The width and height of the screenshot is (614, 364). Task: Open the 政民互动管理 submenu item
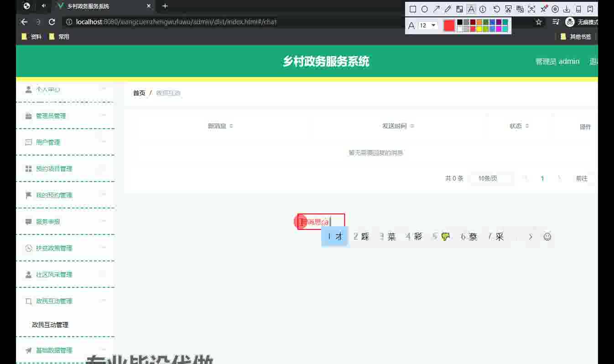pos(50,325)
